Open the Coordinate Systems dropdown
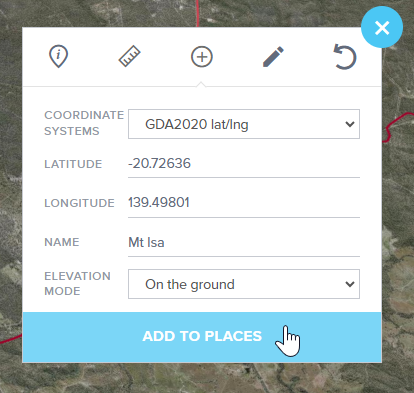 [x=244, y=124]
